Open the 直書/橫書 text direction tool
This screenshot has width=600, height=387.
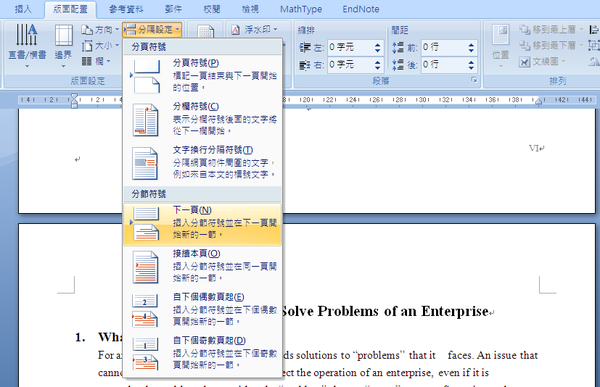coord(27,46)
